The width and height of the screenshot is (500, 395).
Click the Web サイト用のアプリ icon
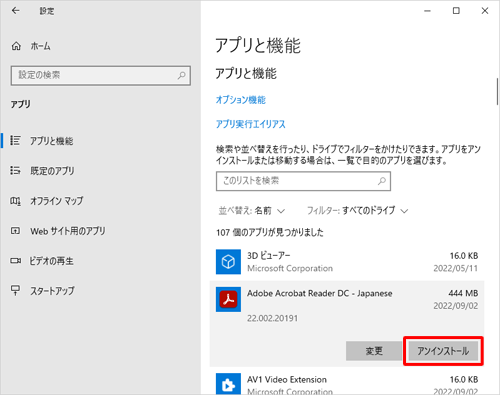(x=15, y=231)
